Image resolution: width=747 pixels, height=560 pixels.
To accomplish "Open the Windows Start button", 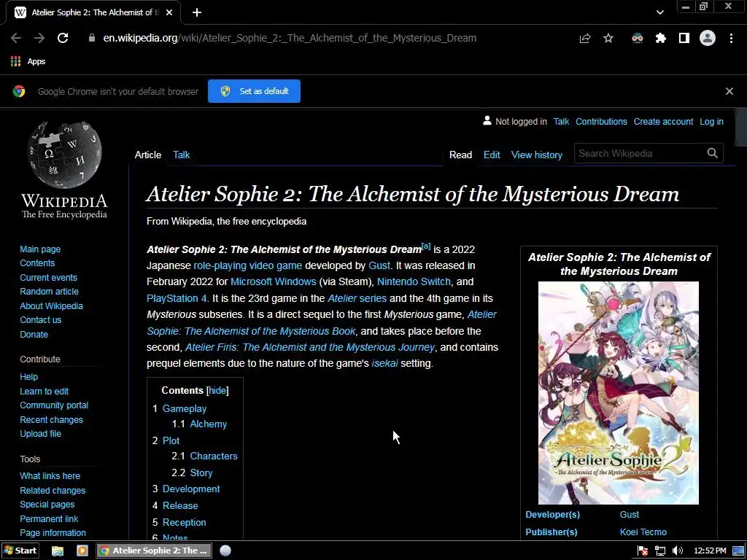I will pos(20,551).
